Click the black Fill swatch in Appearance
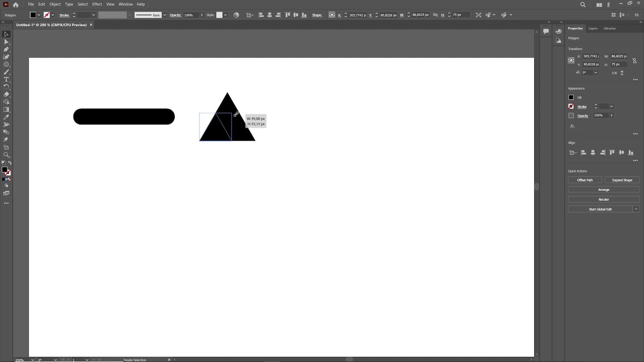644x362 pixels. 571,98
